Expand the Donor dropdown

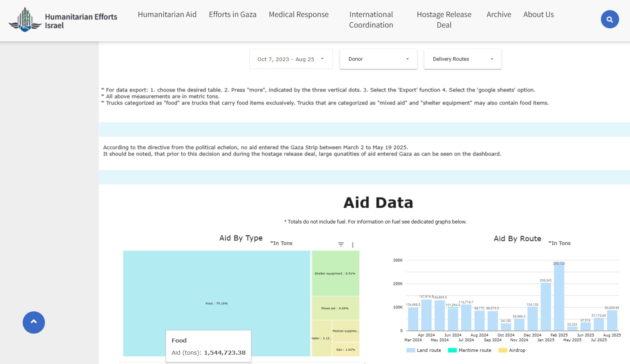point(378,59)
